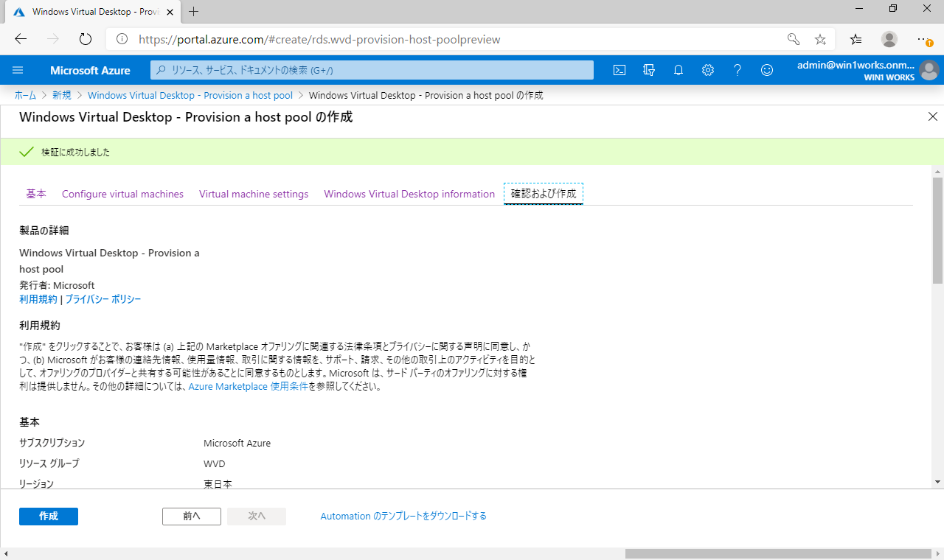
Task: Switch to Virtual machine settings tab
Action: coord(254,194)
